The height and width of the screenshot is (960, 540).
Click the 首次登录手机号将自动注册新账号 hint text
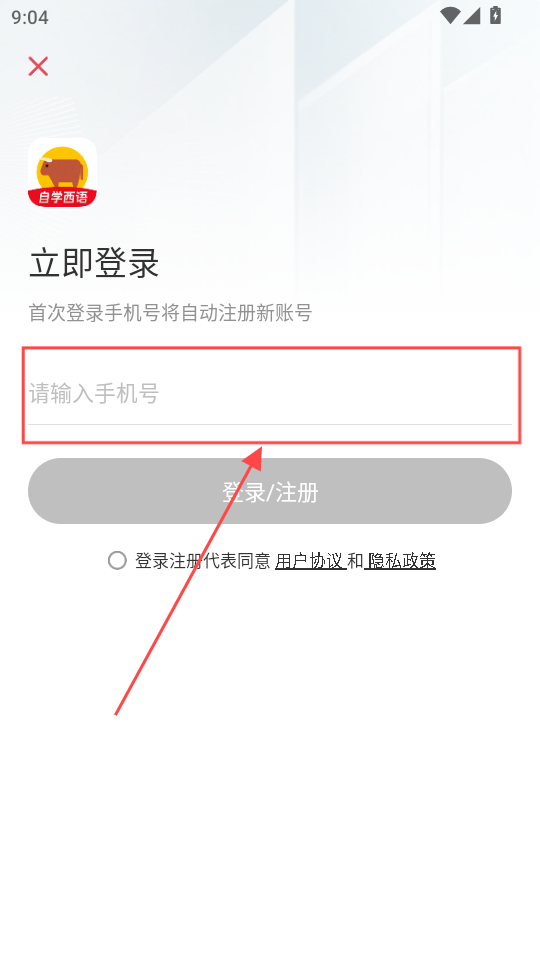(x=171, y=313)
